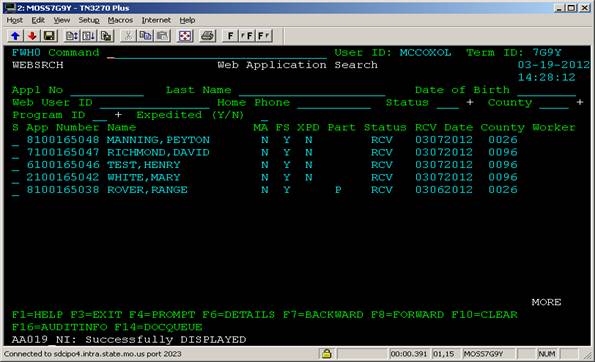Click app number 6100165046
The width and height of the screenshot is (595, 362).
coord(63,165)
